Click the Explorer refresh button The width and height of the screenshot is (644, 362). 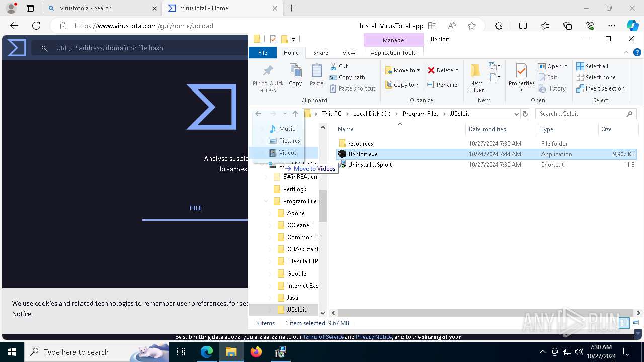525,114
